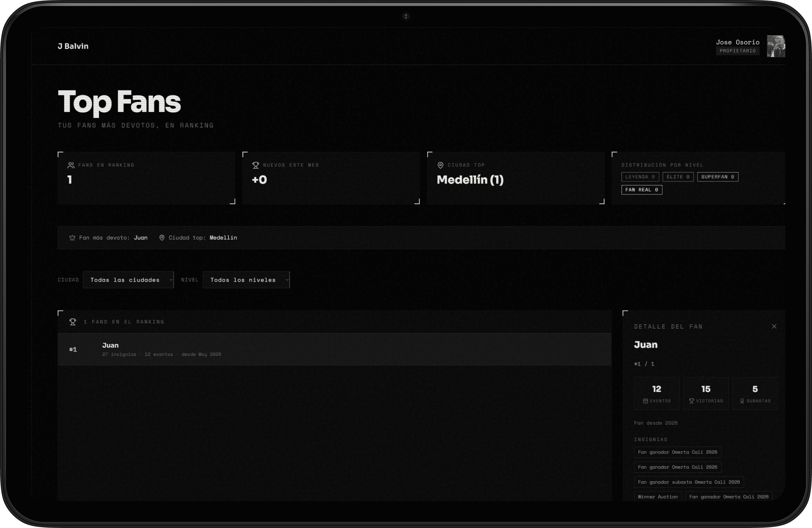This screenshot has width=812, height=528.
Task: Click the trophy icon in ranking list header
Action: (73, 322)
